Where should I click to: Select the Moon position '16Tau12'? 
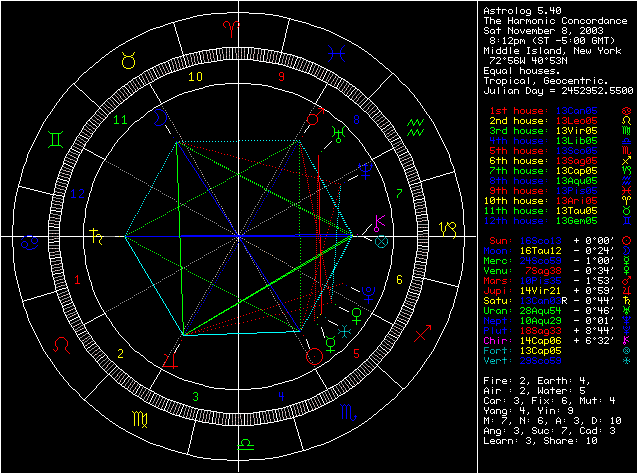click(541, 251)
